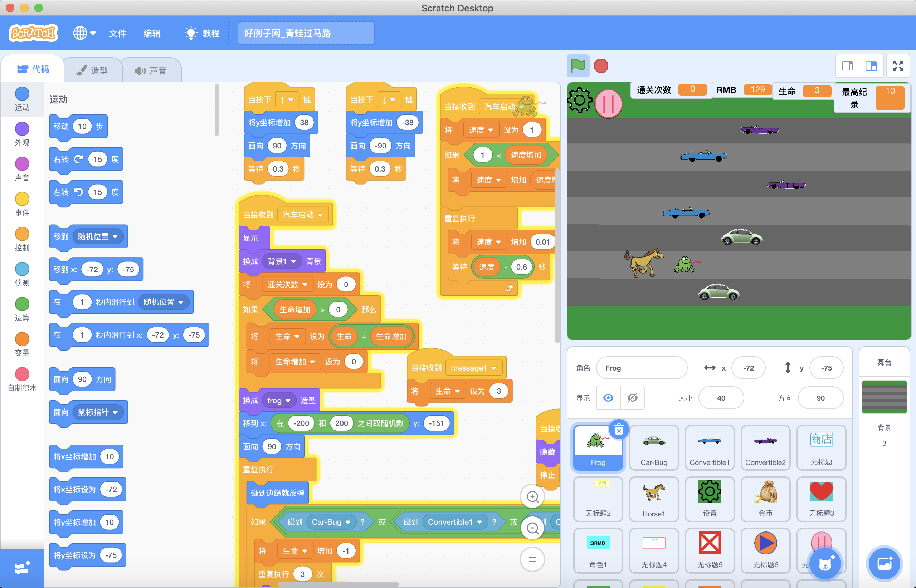
Task: Click the pink pause button on stage
Action: 609,104
